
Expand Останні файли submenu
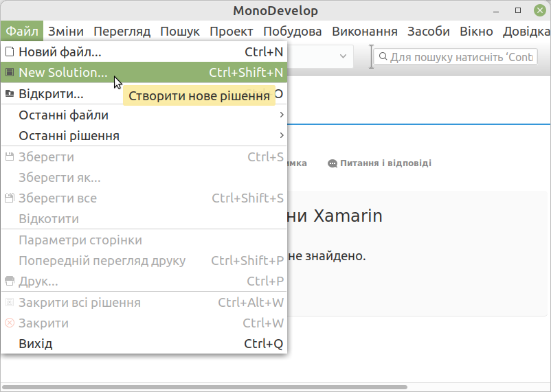click(144, 115)
